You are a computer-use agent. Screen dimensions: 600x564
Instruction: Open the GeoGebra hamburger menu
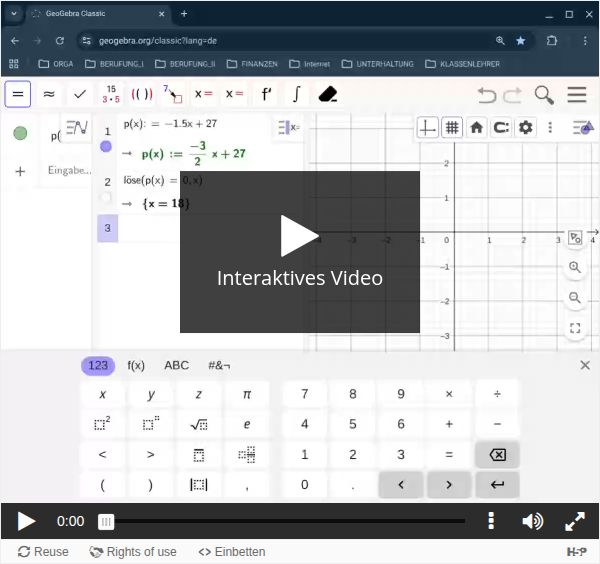pyautogui.click(x=577, y=95)
